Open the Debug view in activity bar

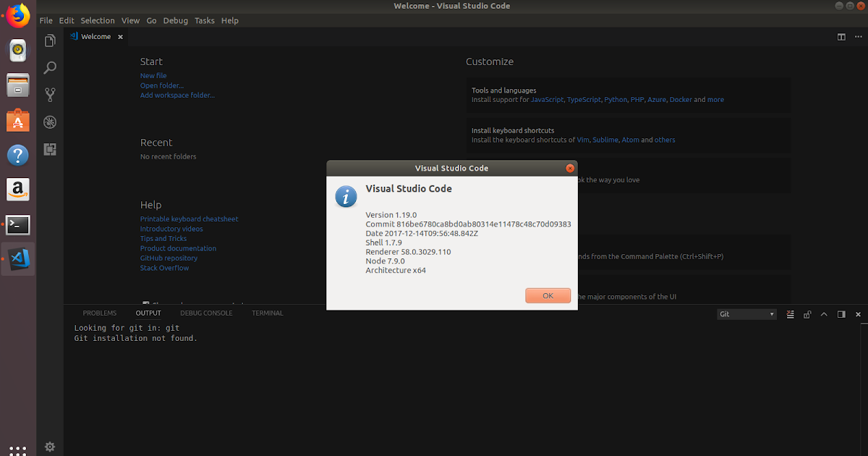[50, 122]
